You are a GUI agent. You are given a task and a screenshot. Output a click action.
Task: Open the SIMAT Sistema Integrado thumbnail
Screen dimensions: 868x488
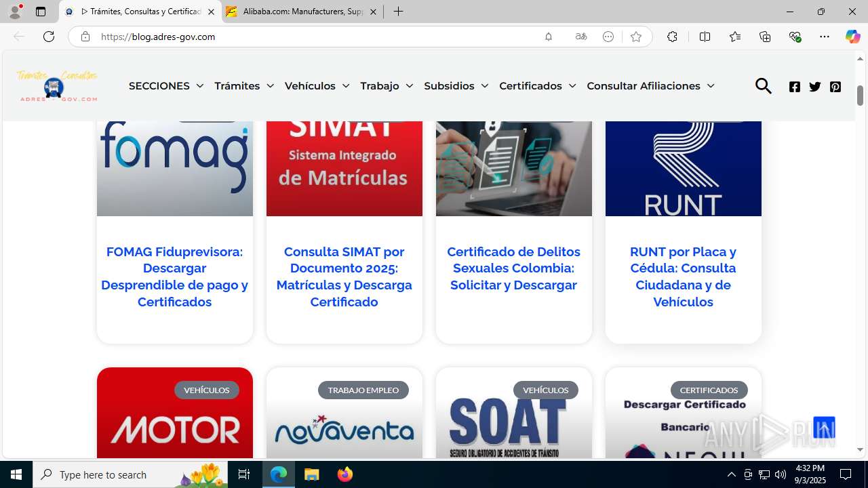pyautogui.click(x=344, y=169)
